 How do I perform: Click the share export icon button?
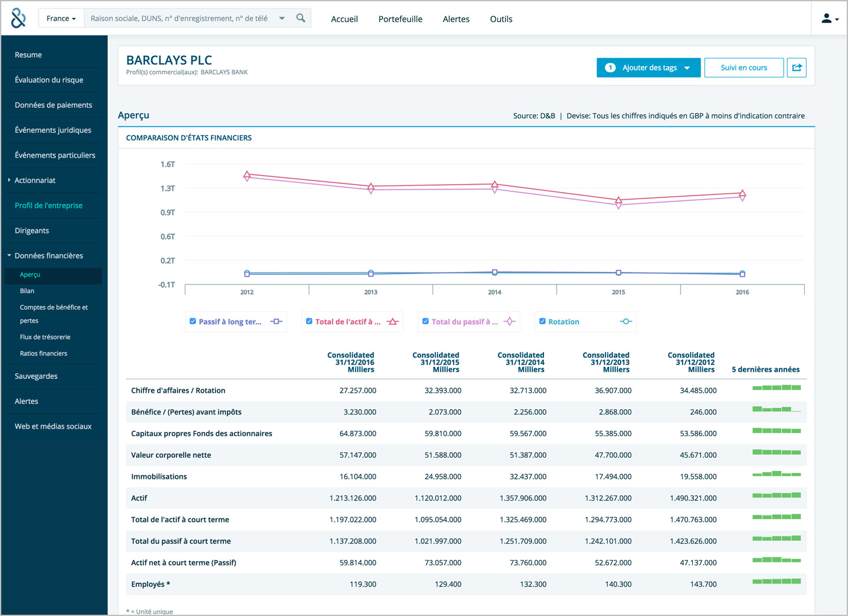pos(797,67)
